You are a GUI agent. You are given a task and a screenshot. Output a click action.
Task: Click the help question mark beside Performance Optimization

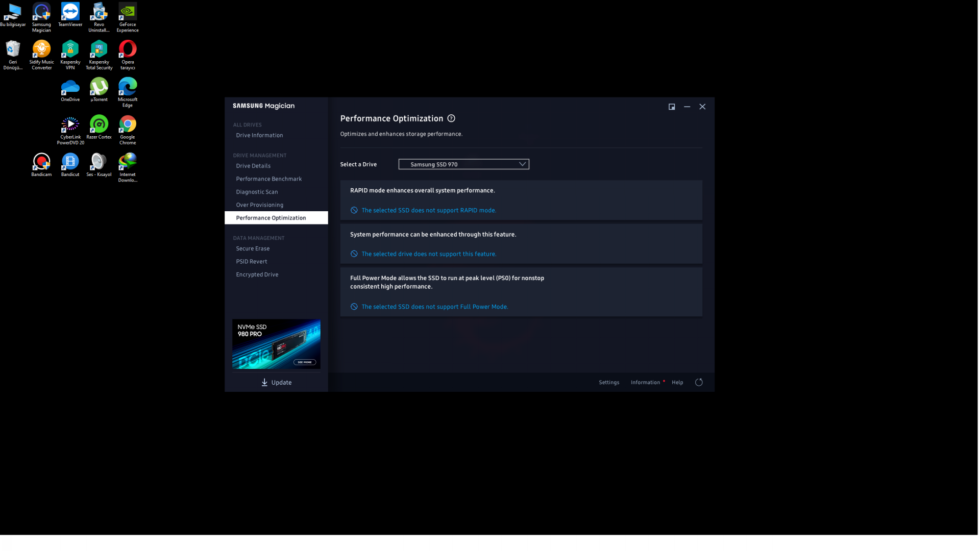point(451,118)
